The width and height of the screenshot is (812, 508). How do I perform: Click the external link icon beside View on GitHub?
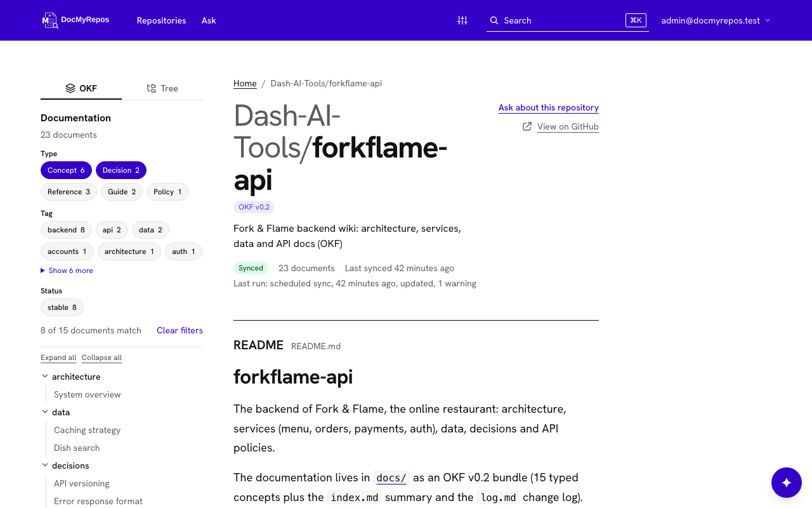[527, 126]
